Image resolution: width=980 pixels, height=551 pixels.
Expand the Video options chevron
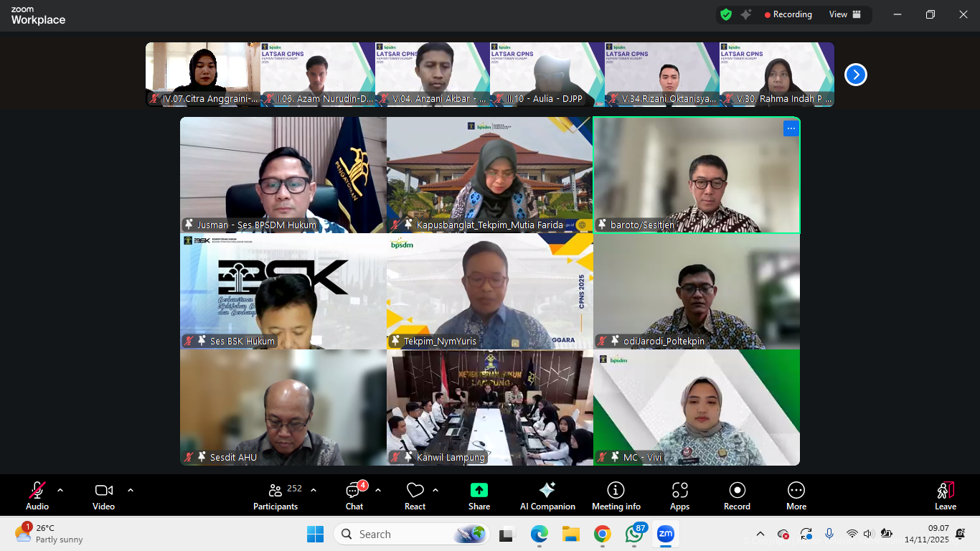[x=130, y=490]
